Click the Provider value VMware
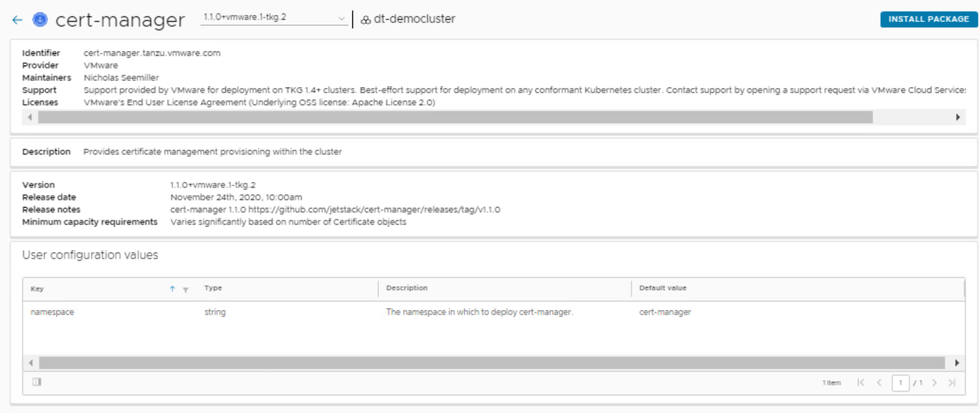This screenshot has width=980, height=413. pos(101,66)
